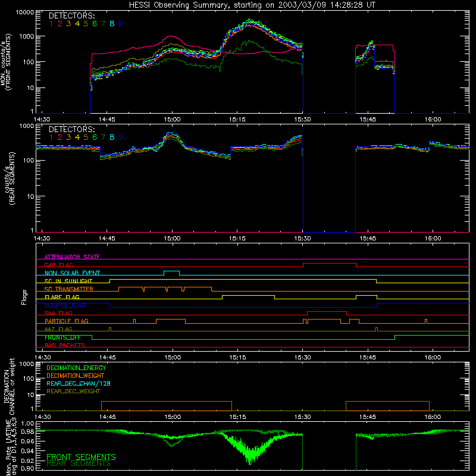The width and height of the screenshot is (476, 476).
Task: Select olive detector 5 in front segments legend
Action: (86, 24)
